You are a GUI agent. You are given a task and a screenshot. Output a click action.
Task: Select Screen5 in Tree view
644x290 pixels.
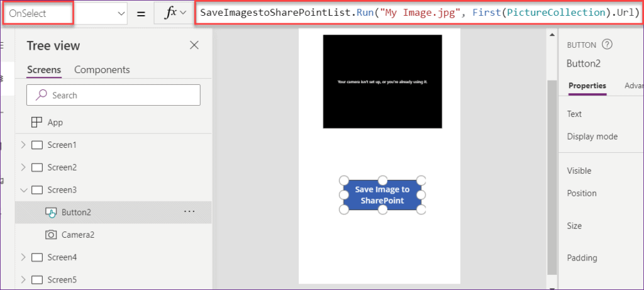[62, 280]
